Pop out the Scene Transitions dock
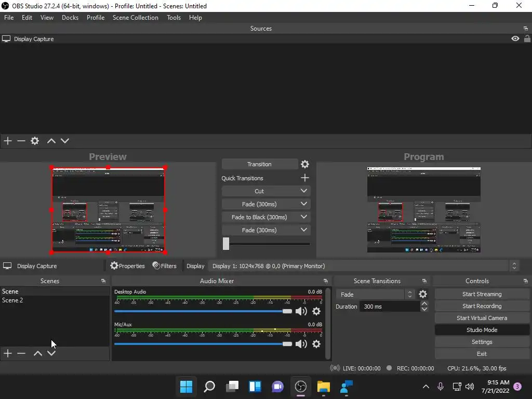532x399 pixels. (424, 281)
